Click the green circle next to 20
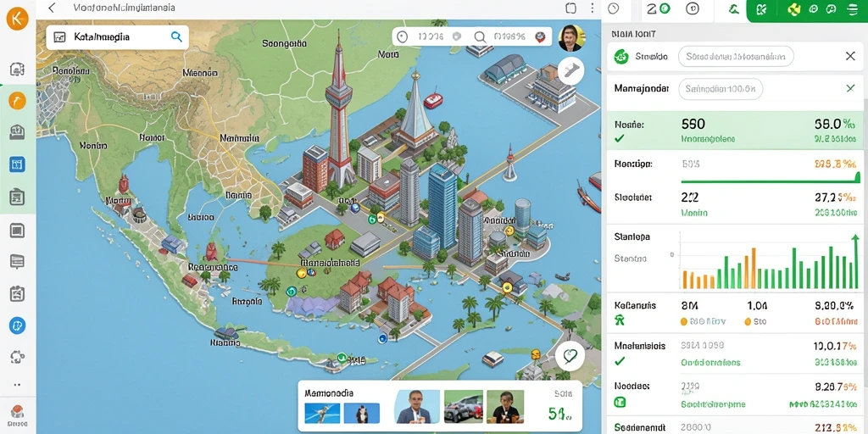Screen dimensions: 868x434 (x=665, y=8)
